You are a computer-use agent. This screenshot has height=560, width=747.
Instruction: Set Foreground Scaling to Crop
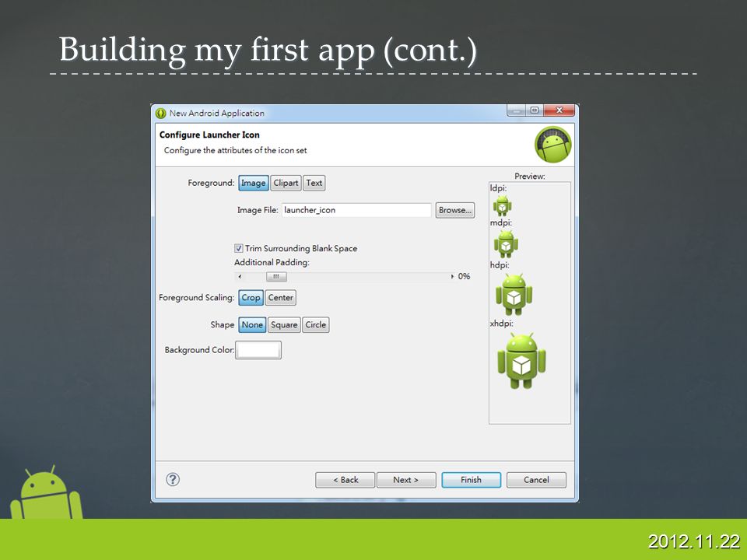(251, 298)
